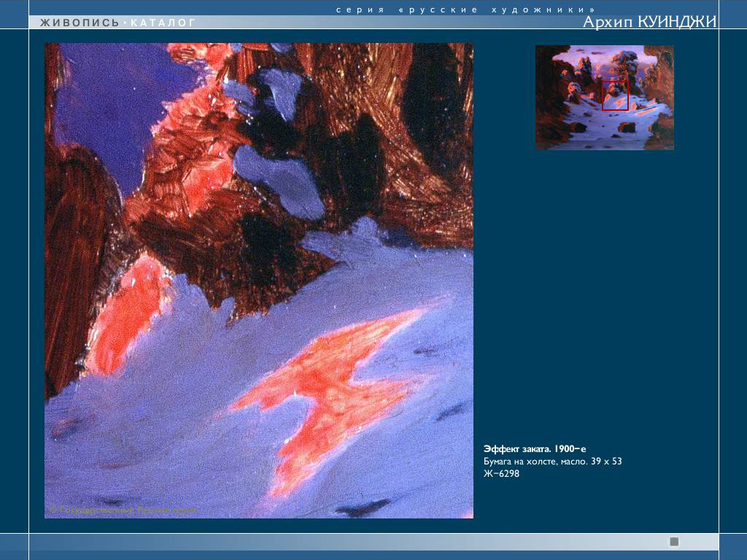Click the inventory number Ж-6298
This screenshot has width=747, height=560.
pyautogui.click(x=501, y=474)
